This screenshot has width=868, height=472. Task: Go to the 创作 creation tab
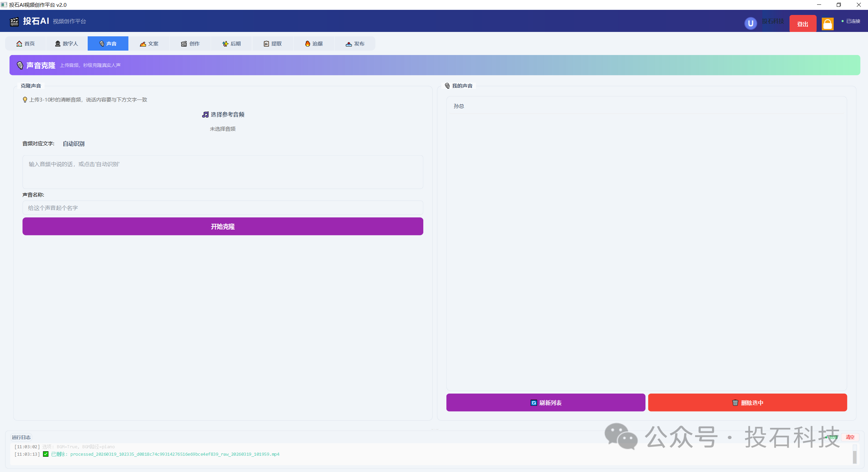point(190,43)
